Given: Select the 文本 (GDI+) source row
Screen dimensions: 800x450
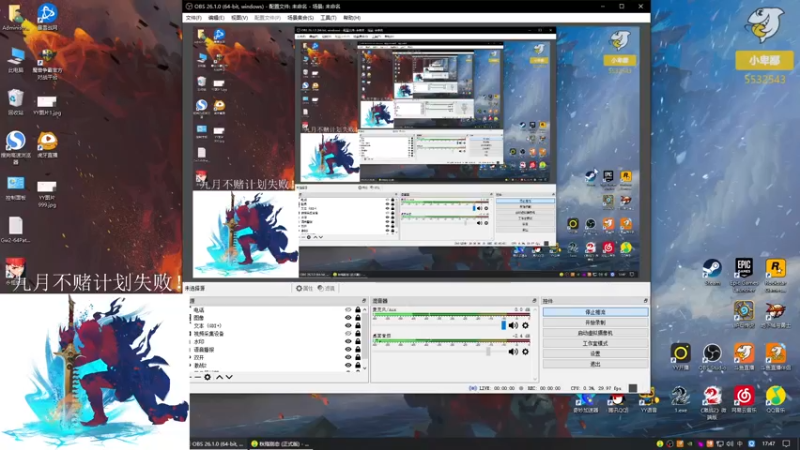Looking at the screenshot, I should (x=278, y=326).
